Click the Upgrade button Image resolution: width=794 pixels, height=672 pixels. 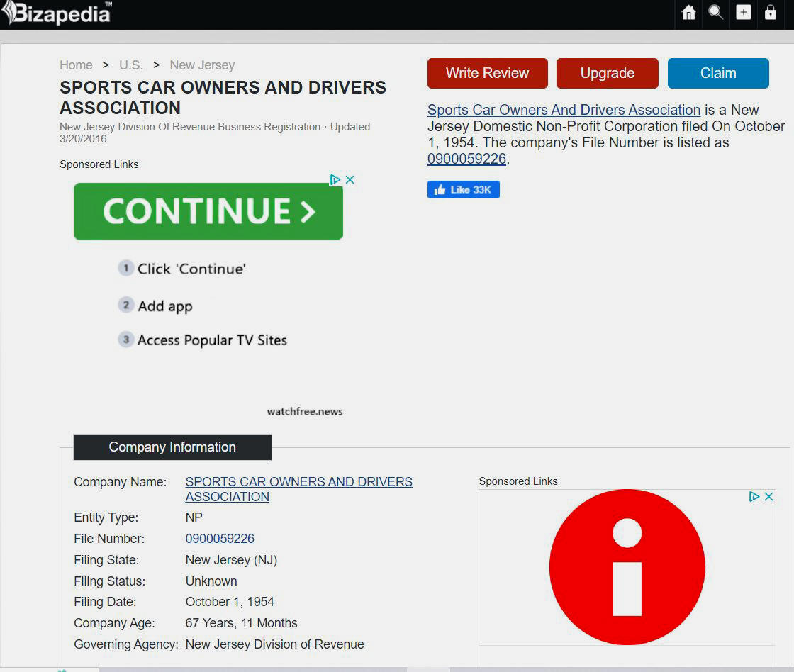click(x=607, y=74)
